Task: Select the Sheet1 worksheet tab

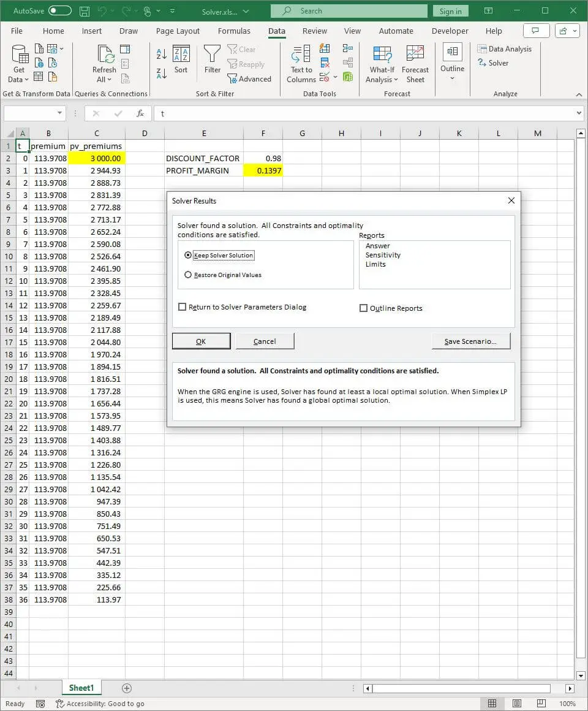Action: [x=81, y=688]
